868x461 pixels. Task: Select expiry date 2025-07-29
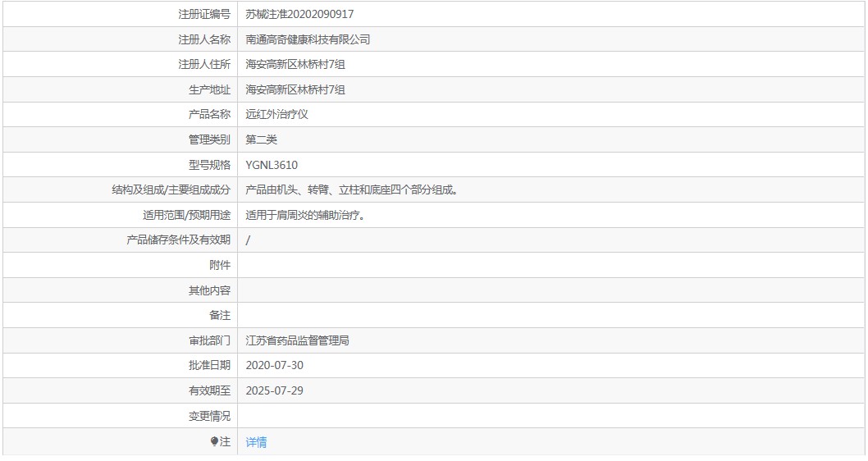(x=275, y=390)
